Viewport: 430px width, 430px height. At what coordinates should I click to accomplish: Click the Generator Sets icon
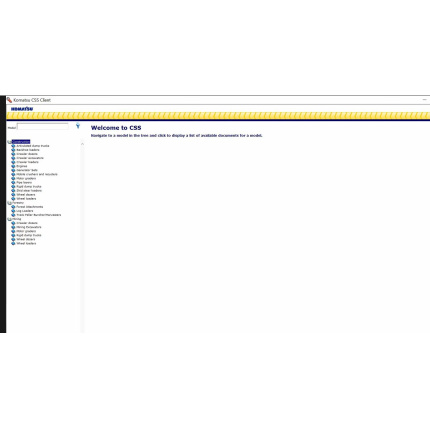pyautogui.click(x=13, y=170)
